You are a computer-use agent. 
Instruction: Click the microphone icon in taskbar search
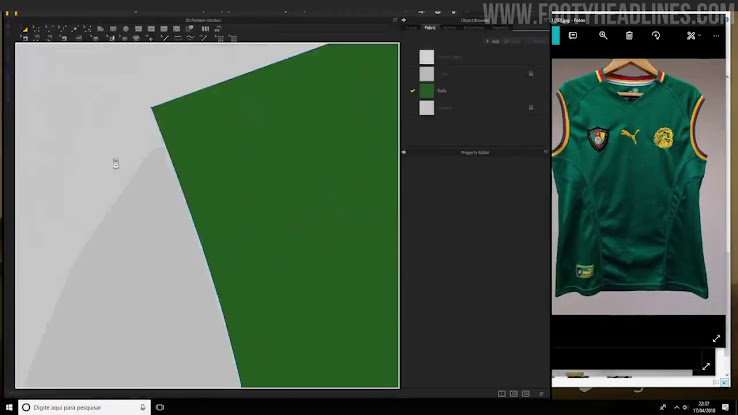(143, 407)
